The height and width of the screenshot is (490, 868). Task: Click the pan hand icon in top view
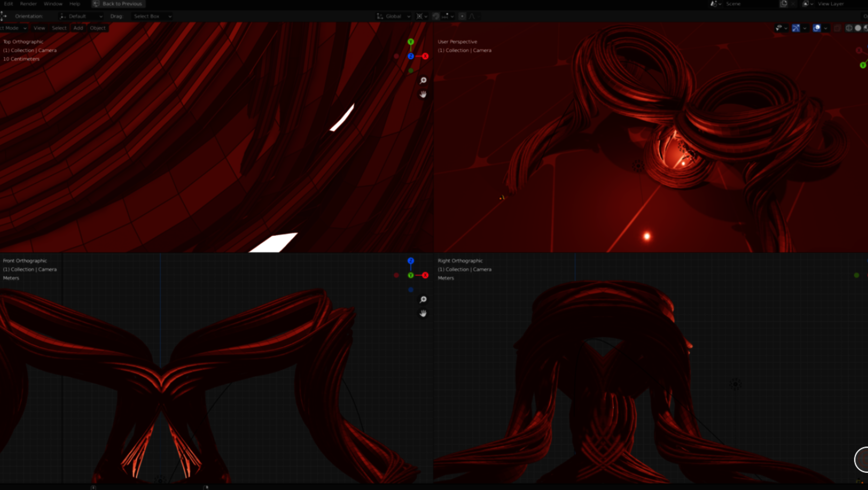tap(423, 95)
